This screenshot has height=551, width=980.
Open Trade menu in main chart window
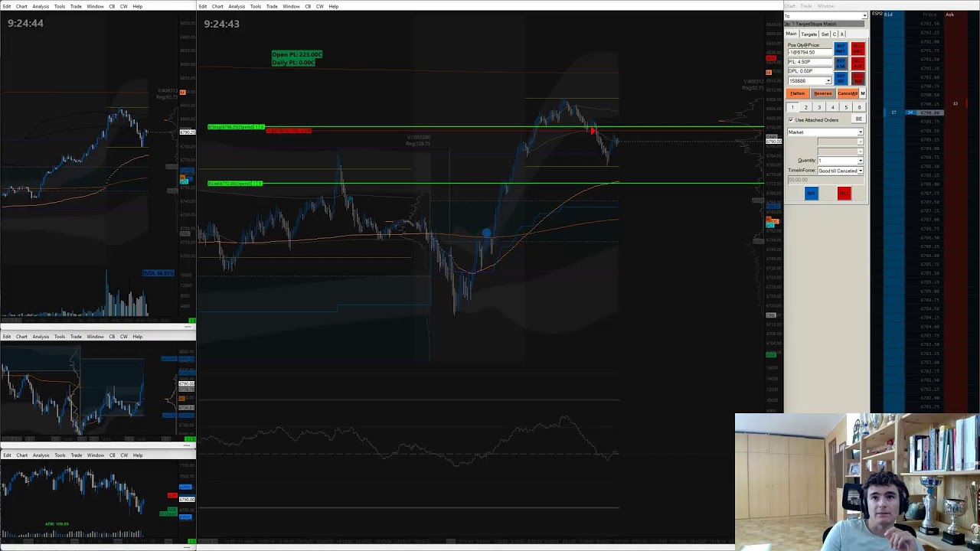click(272, 6)
